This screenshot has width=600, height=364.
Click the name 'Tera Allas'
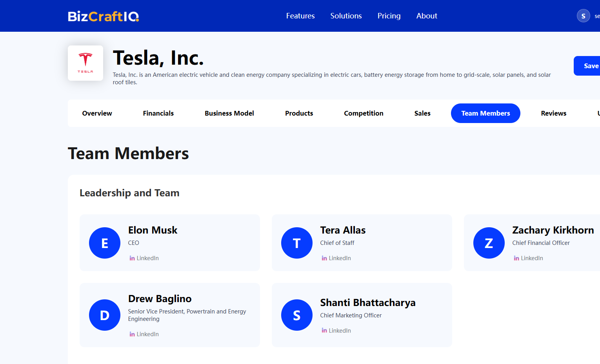pos(343,230)
